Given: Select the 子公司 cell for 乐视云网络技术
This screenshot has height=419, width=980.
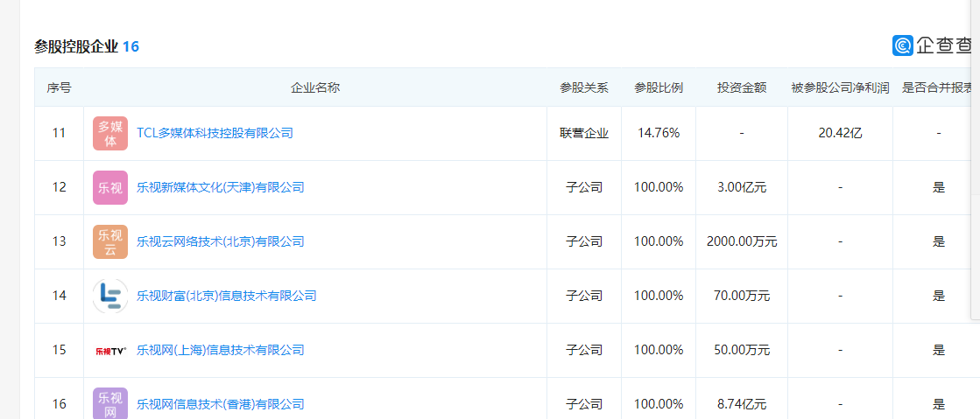Looking at the screenshot, I should (584, 241).
